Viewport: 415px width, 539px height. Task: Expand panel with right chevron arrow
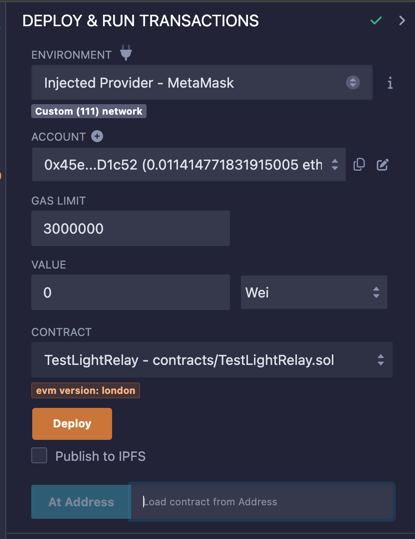coord(402,21)
